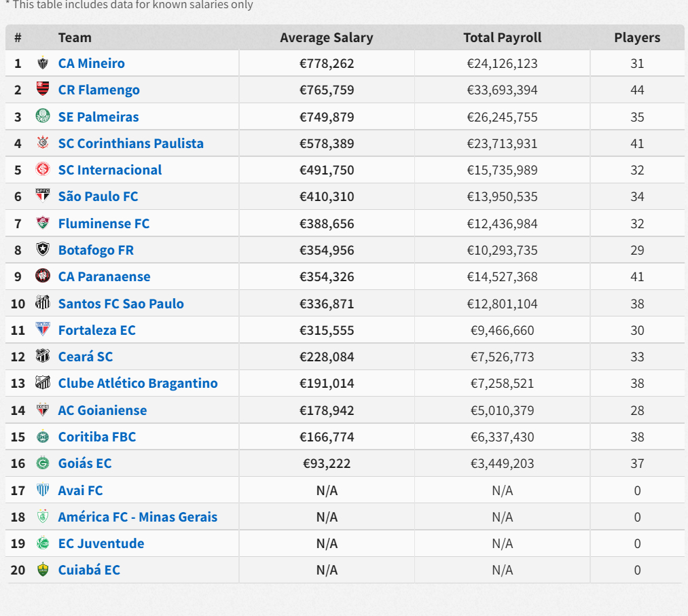
Task: Select the €10,293,735 total payroll cell
Action: (503, 250)
